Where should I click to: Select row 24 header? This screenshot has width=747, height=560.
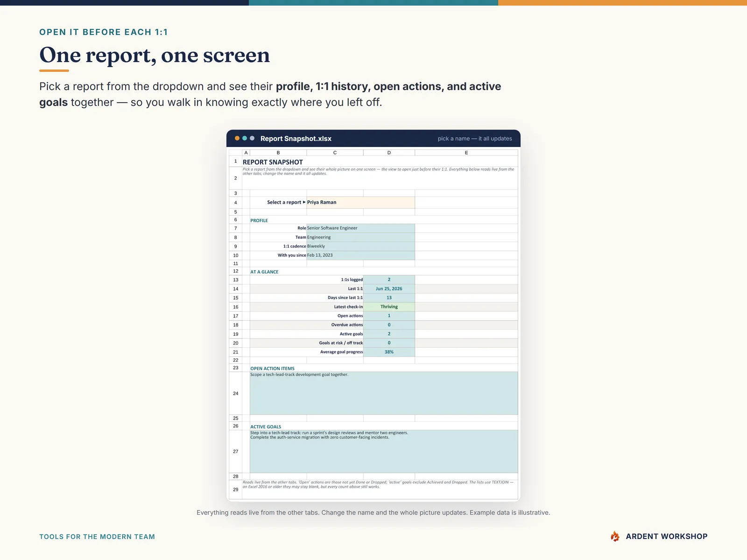coord(235,393)
